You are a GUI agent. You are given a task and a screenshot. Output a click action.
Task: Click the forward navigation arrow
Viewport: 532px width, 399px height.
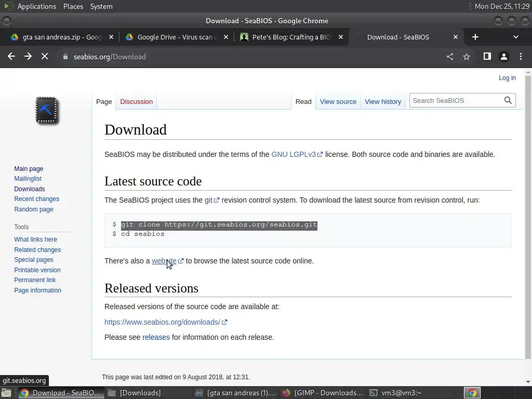(28, 57)
